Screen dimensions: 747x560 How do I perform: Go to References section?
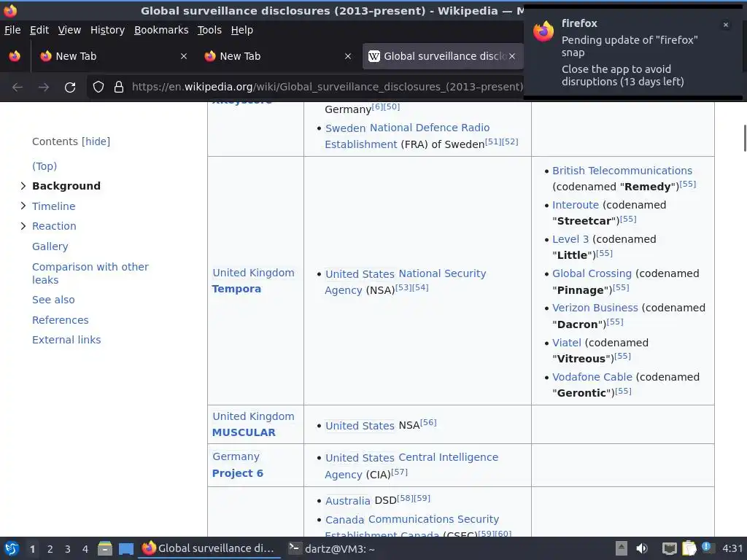pyautogui.click(x=60, y=320)
